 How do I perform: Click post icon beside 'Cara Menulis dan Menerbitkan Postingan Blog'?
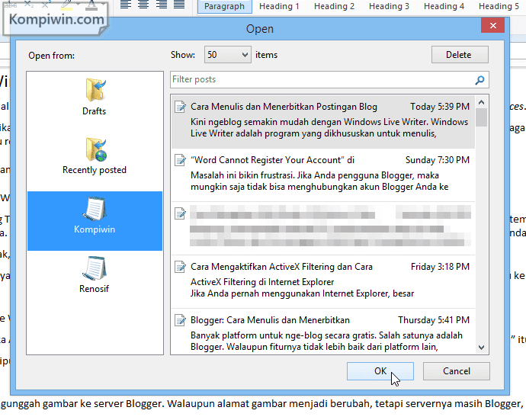pyautogui.click(x=180, y=107)
